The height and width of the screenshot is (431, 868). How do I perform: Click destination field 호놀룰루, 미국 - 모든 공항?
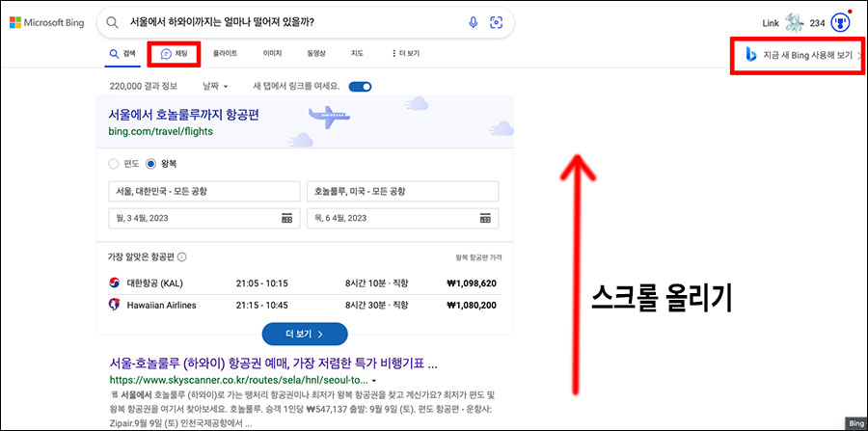402,192
